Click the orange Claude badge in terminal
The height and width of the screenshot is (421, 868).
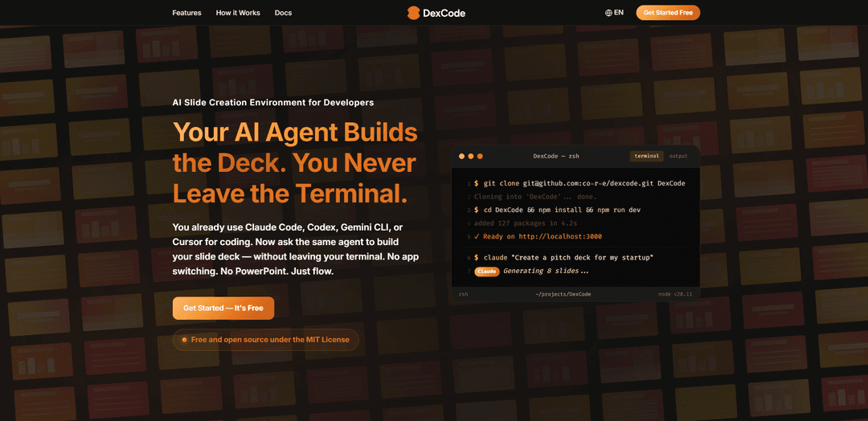click(486, 272)
